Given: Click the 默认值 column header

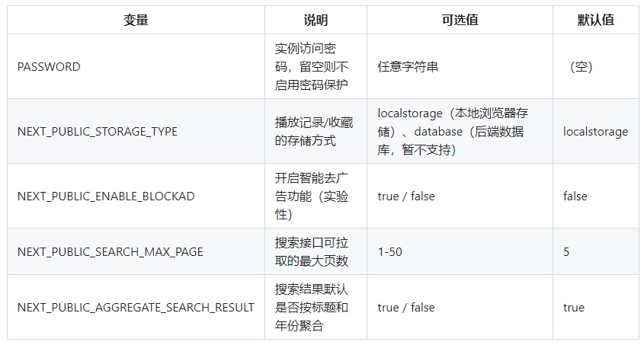Looking at the screenshot, I should (595, 21).
